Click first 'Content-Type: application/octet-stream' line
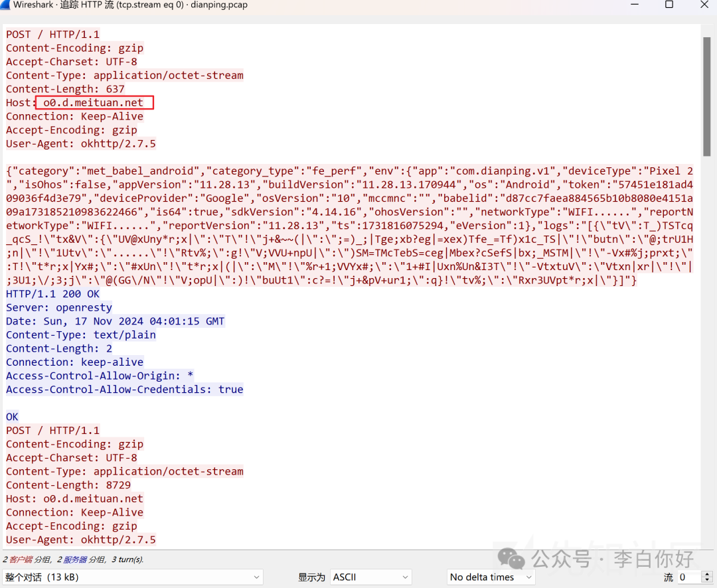The width and height of the screenshot is (717, 588). (124, 76)
